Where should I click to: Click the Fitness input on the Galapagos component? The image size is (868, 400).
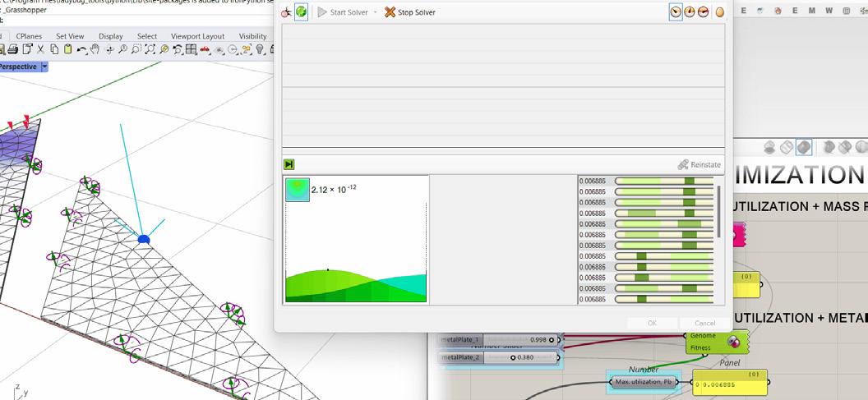point(701,348)
